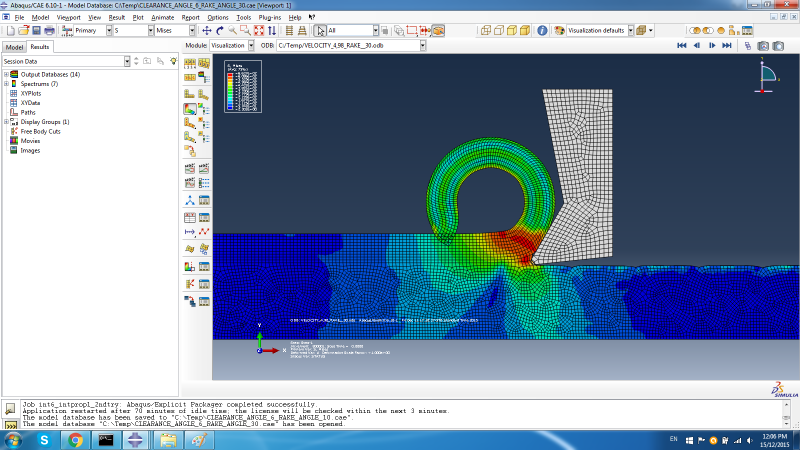
Task: Create a new model database
Action: (x=11, y=31)
